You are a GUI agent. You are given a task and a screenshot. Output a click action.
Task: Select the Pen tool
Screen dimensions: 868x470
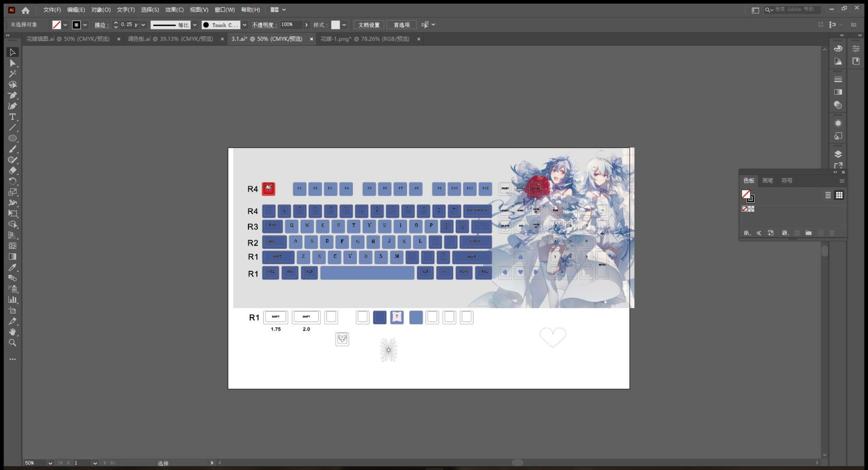pyautogui.click(x=13, y=95)
